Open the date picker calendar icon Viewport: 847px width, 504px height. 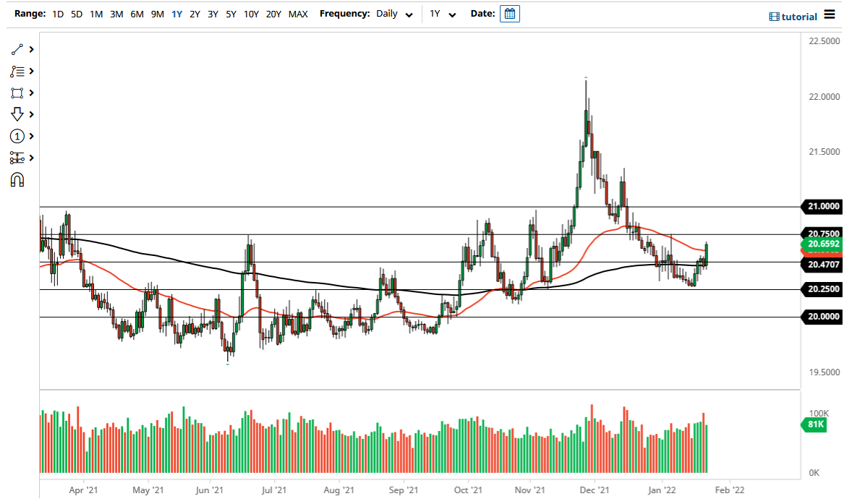[510, 13]
